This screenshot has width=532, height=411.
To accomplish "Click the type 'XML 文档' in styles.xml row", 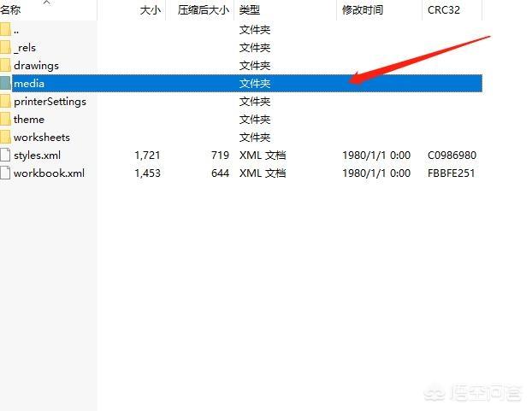I will click(263, 156).
